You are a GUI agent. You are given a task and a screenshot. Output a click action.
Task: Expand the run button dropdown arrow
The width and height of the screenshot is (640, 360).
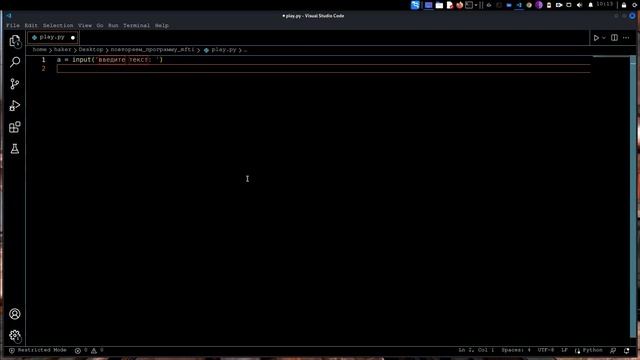[604, 38]
